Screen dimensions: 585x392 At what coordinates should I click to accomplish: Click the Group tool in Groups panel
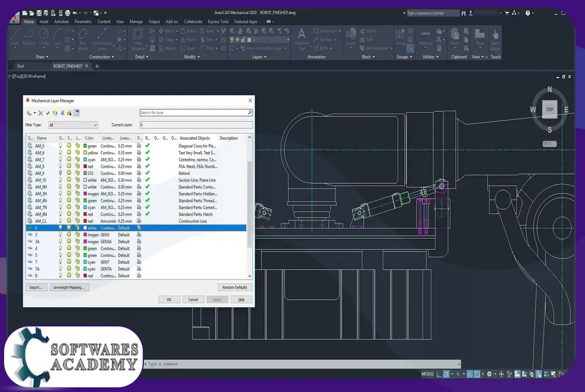point(400,37)
